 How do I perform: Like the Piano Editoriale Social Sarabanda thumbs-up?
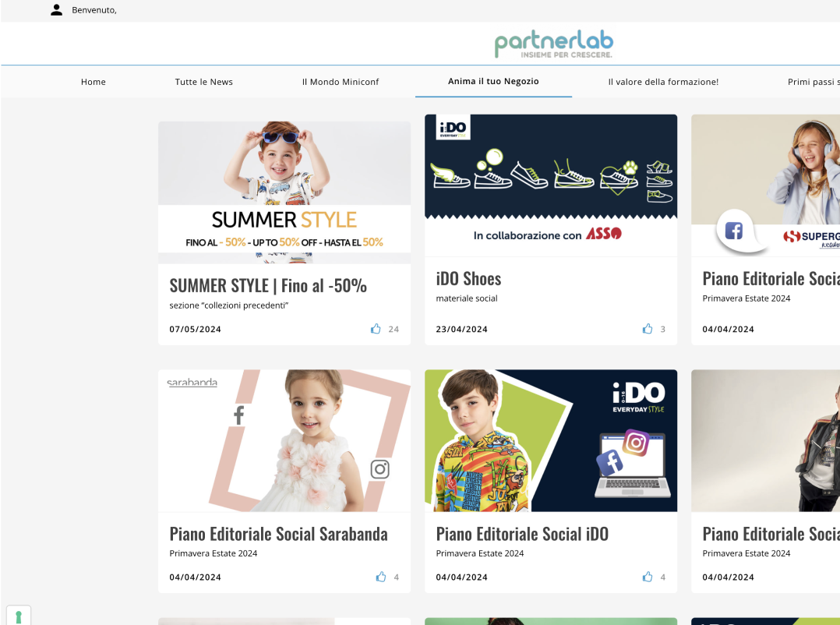(381, 577)
